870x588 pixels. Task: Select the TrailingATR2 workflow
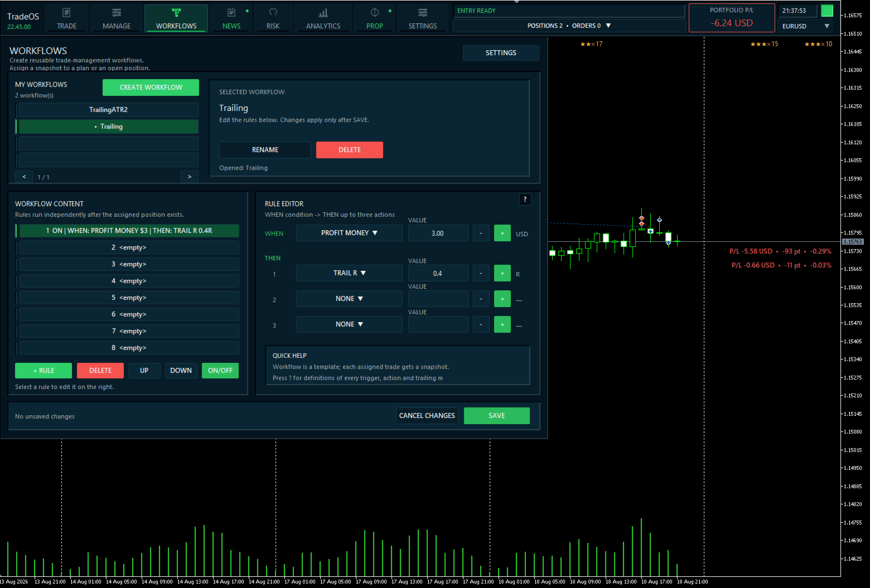(109, 110)
